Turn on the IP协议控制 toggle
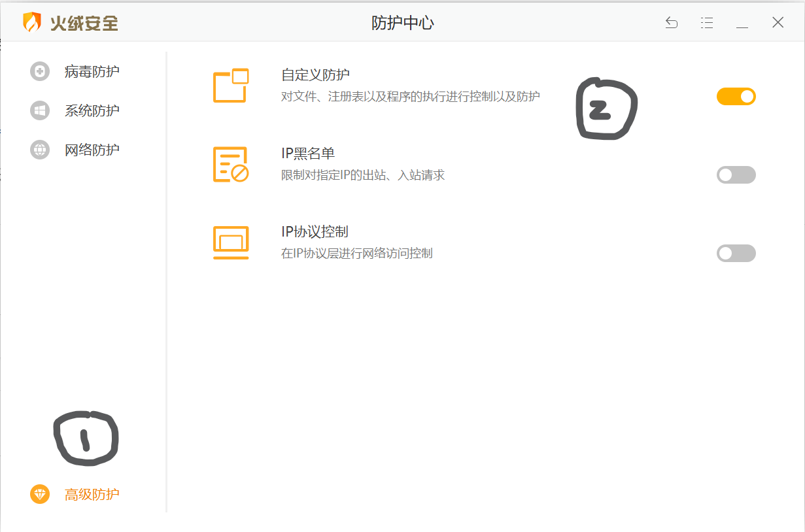The width and height of the screenshot is (805, 532). click(x=736, y=254)
